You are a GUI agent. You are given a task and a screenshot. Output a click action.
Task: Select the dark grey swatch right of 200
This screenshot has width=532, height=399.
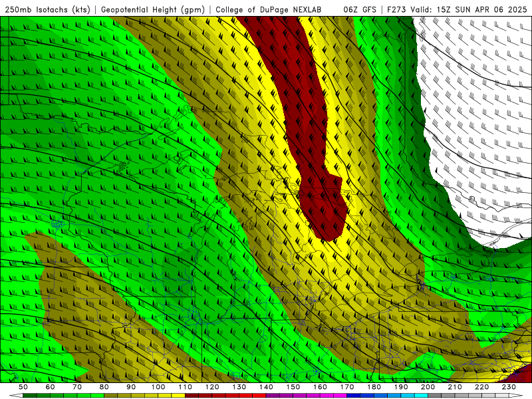pyautogui.click(x=435, y=395)
